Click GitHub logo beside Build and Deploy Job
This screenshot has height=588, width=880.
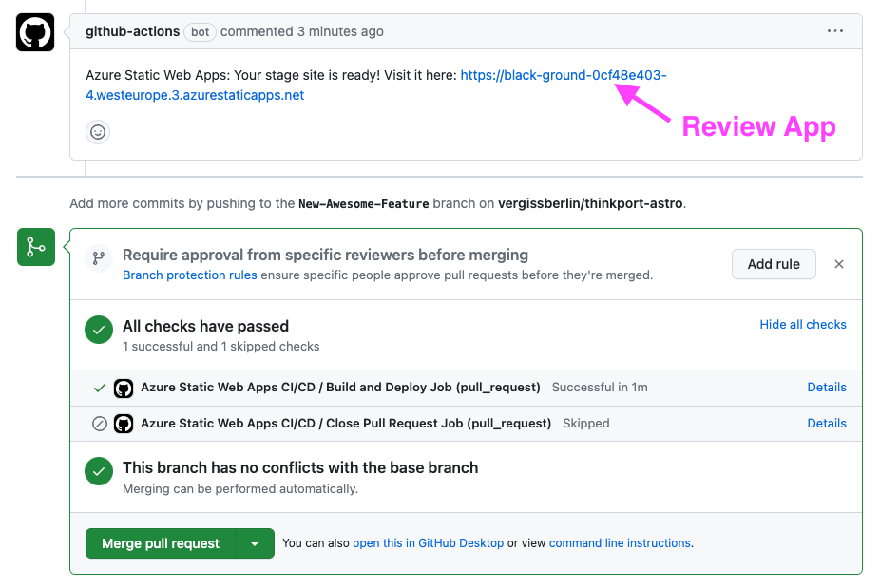pyautogui.click(x=124, y=389)
